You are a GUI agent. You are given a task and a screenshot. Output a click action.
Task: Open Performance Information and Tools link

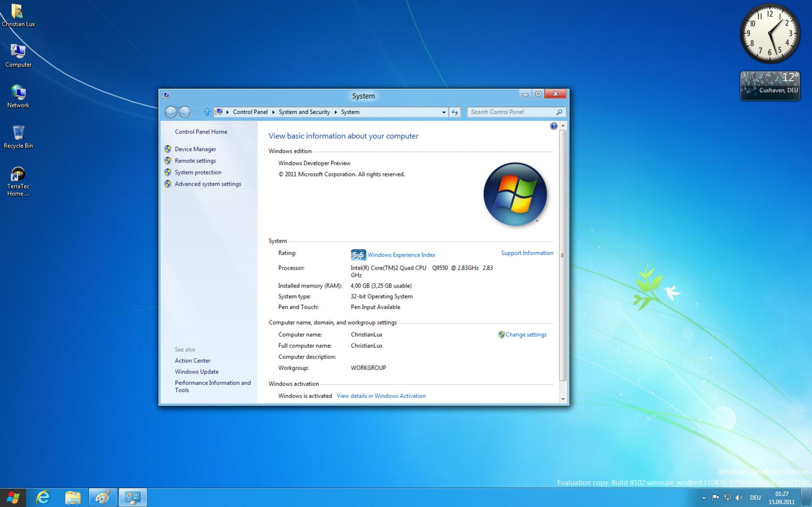coord(213,386)
